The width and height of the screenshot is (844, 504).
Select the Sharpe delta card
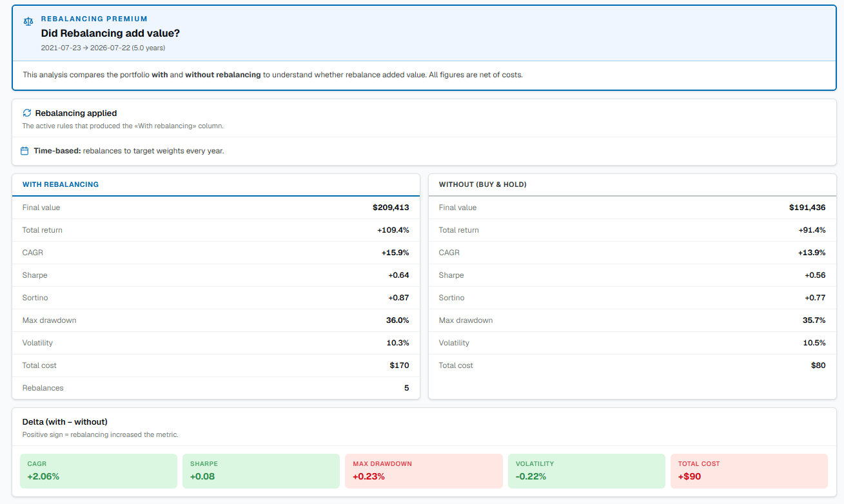pyautogui.click(x=261, y=470)
